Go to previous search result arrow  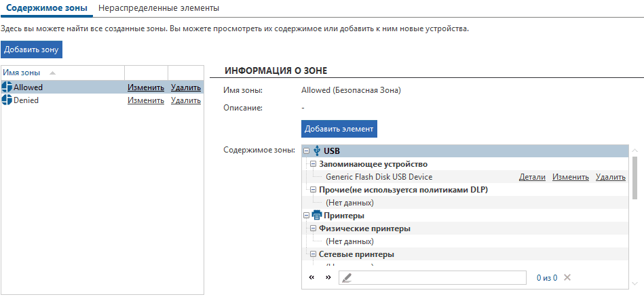311,277
